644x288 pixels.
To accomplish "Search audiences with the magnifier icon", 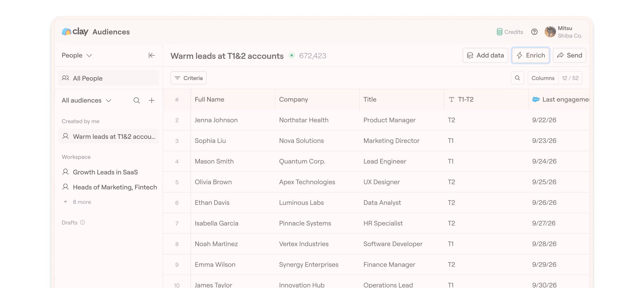I will [x=136, y=100].
